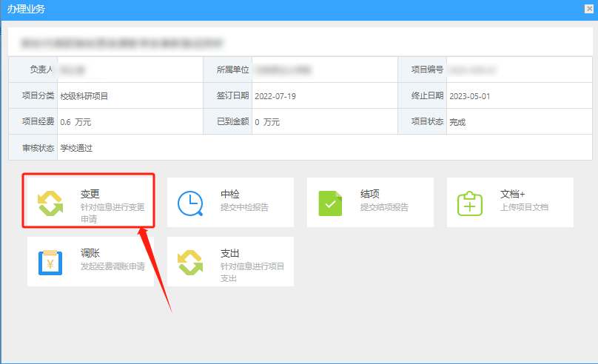Viewport: 598px width, 364px height.
Task: Close the 办理业务 dialog
Action: pos(590,9)
